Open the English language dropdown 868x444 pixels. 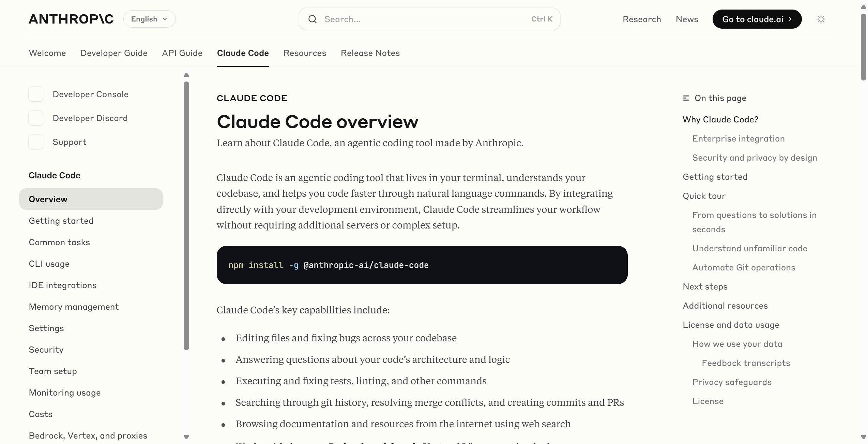(149, 19)
